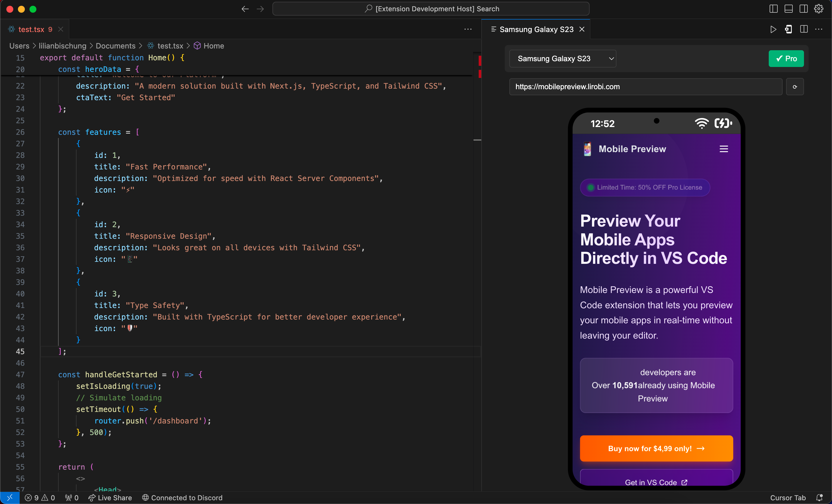This screenshot has height=504, width=832.
Task: Toggle the secondary side bar visibility
Action: click(804, 9)
